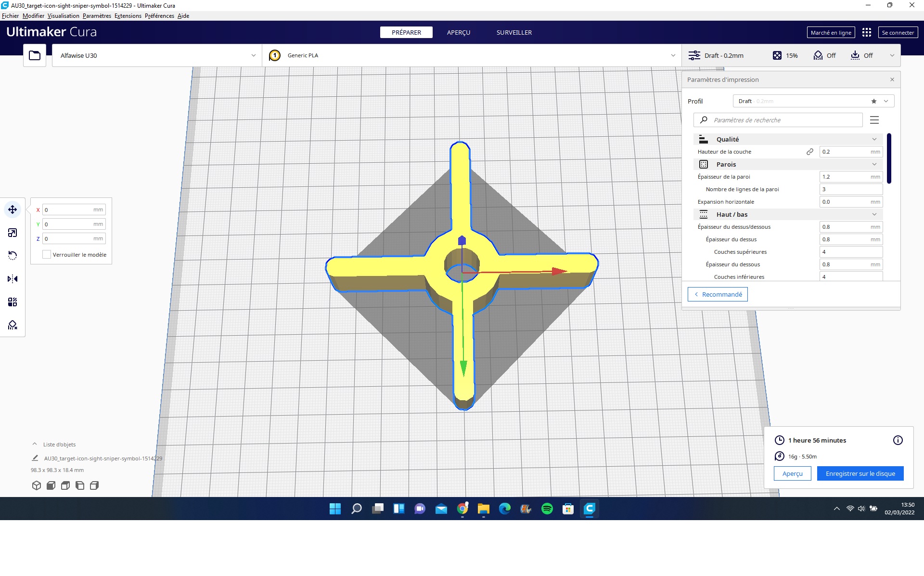
Task: Click the open file folder icon
Action: [35, 55]
